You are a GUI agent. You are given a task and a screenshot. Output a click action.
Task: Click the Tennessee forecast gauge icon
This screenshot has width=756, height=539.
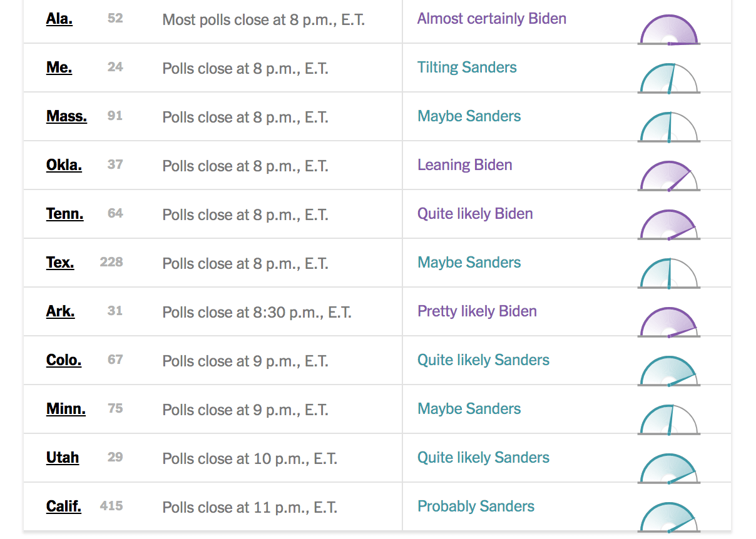point(668,226)
